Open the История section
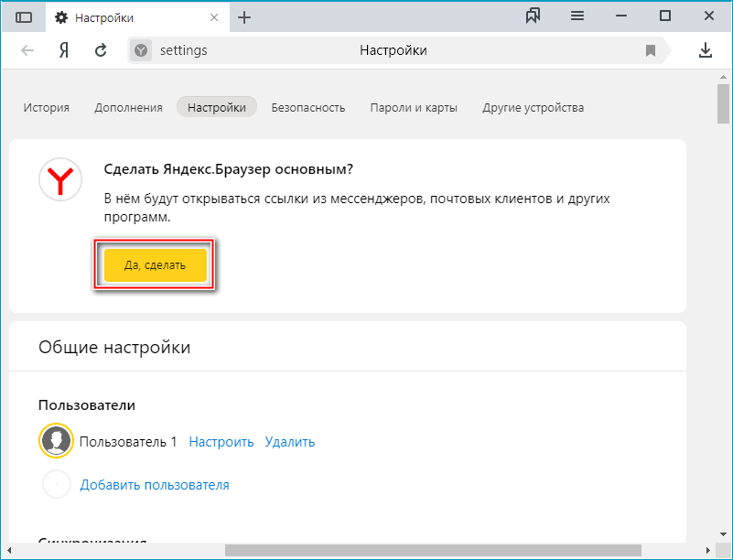Image resolution: width=733 pixels, height=560 pixels. click(45, 107)
